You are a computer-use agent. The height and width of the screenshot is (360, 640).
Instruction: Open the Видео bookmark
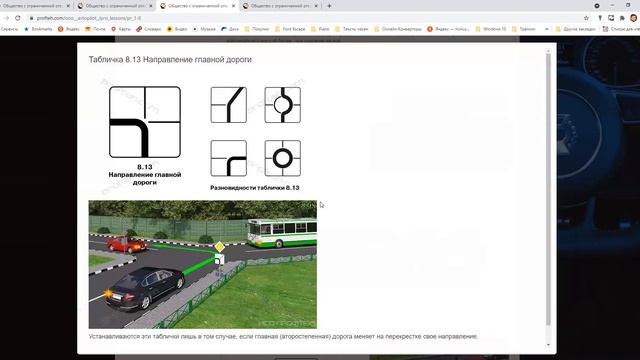177,29
